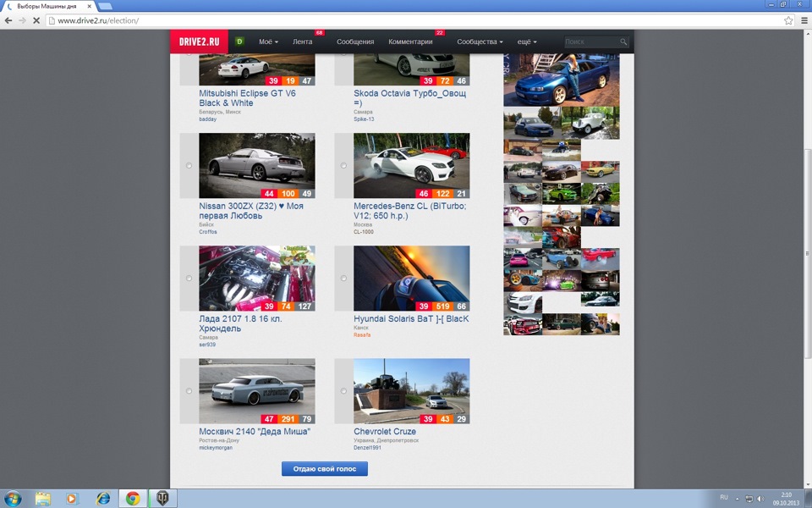Bookmark page with star icon

click(788, 20)
